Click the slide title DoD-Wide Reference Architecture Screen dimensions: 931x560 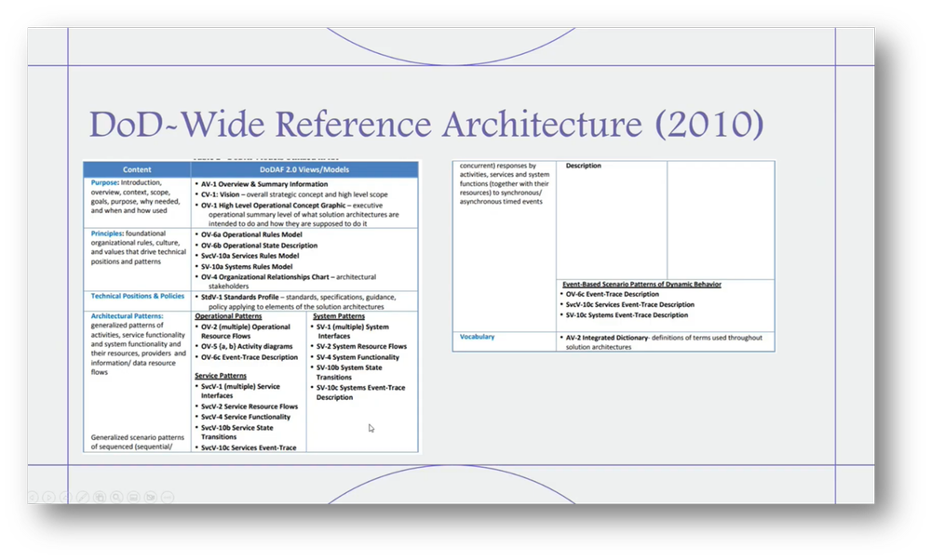[x=426, y=124]
